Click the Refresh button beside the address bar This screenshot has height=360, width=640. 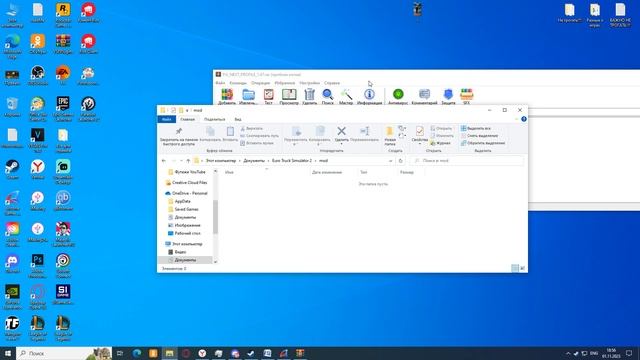click(400, 161)
